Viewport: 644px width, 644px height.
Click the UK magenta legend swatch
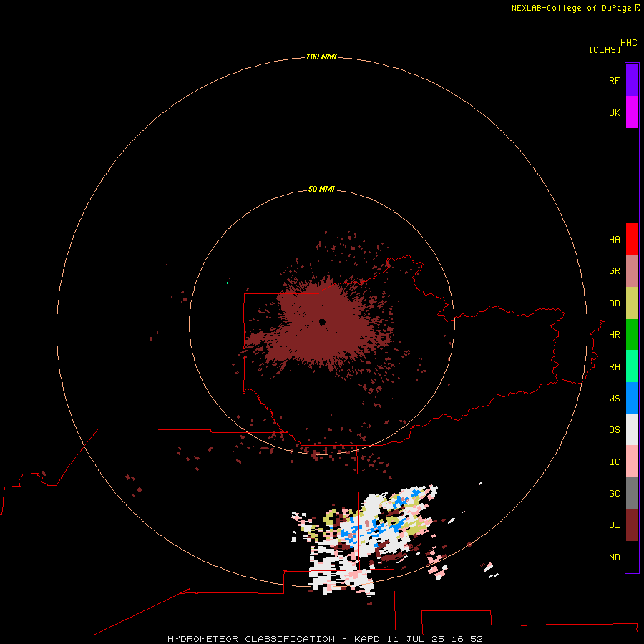click(632, 112)
